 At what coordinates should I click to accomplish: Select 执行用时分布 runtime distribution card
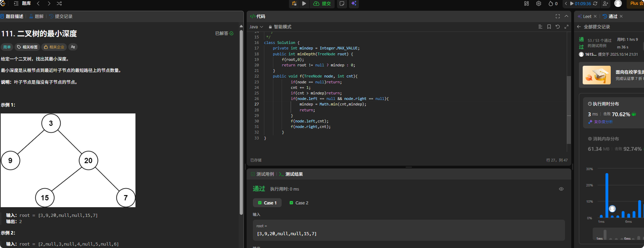[x=614, y=112]
